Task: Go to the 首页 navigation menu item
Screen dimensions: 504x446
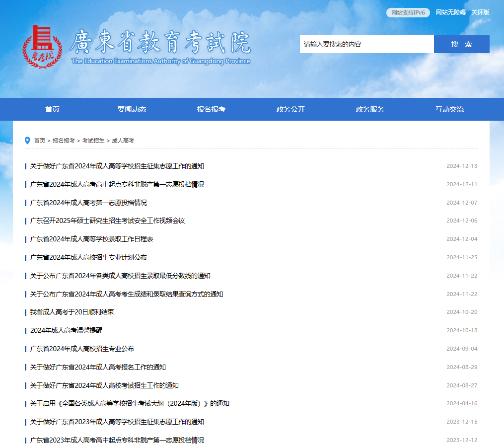Action: pos(52,109)
